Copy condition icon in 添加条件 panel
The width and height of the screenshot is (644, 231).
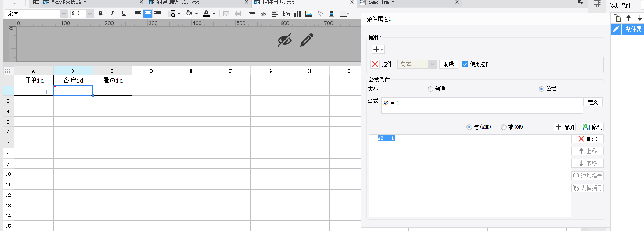[x=617, y=18]
